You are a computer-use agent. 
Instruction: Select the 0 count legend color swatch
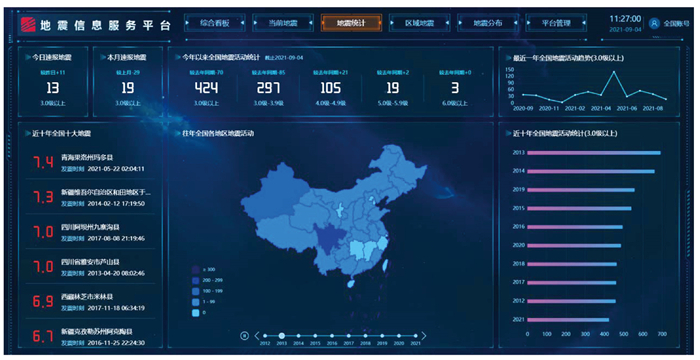[x=196, y=313]
